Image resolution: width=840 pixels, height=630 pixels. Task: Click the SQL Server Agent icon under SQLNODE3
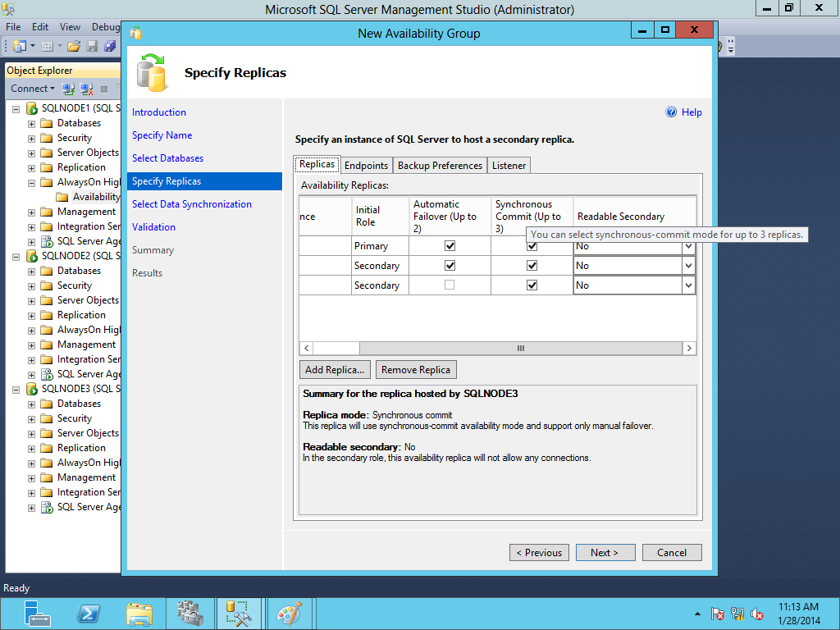(x=47, y=507)
